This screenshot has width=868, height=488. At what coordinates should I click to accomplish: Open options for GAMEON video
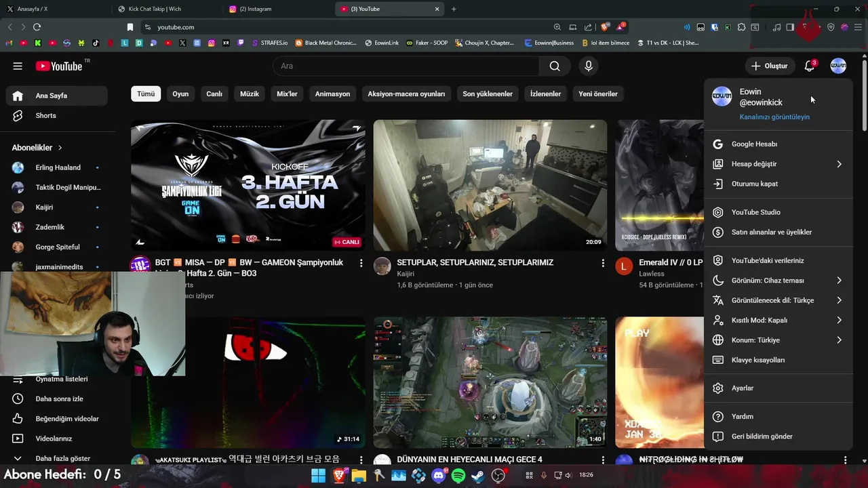[361, 263]
